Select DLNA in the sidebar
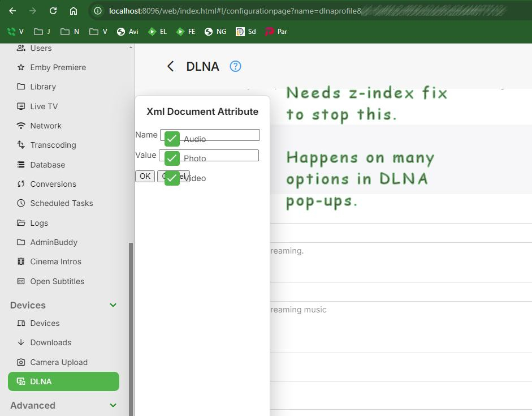532x416 pixels. point(63,381)
